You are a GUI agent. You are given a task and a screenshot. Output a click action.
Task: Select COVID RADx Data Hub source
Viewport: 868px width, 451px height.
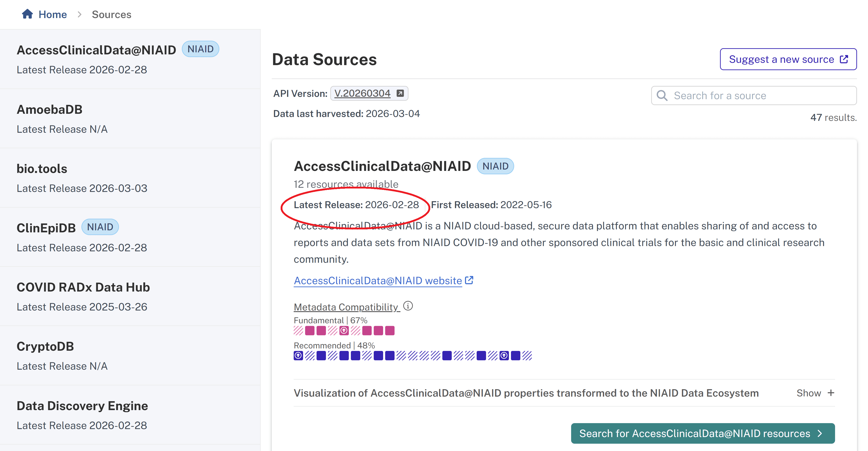click(x=130, y=297)
